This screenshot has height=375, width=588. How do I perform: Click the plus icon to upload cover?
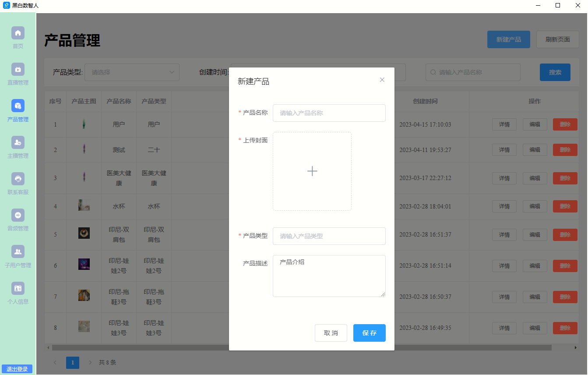pyautogui.click(x=312, y=171)
